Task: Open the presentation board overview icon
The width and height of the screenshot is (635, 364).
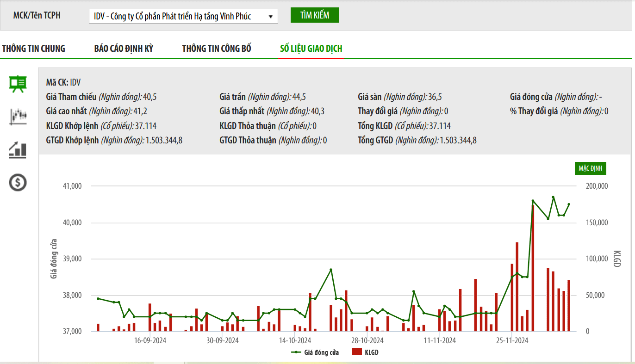Action: tap(19, 84)
